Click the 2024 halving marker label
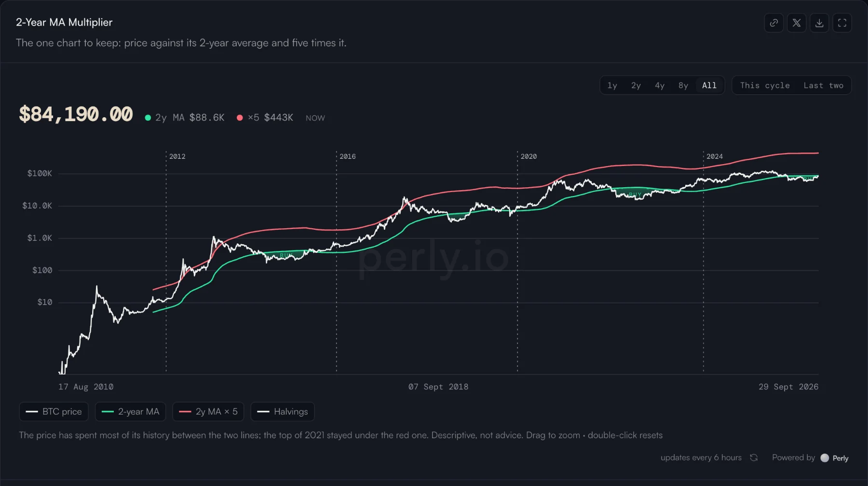868x486 pixels. click(x=715, y=156)
